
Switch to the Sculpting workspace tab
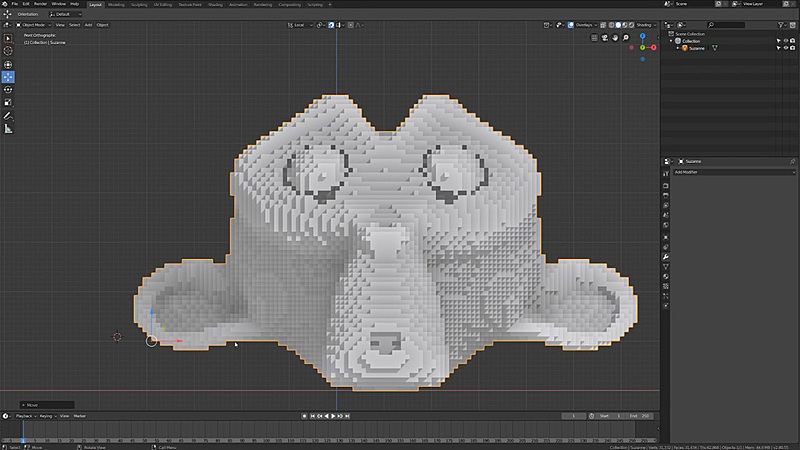point(139,5)
